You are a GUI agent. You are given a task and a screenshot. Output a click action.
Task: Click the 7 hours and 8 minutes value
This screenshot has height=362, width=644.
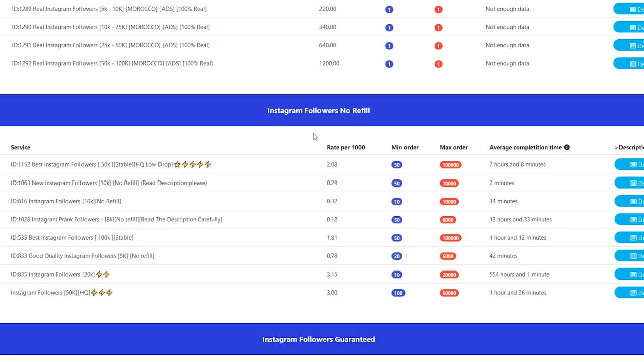coord(517,164)
